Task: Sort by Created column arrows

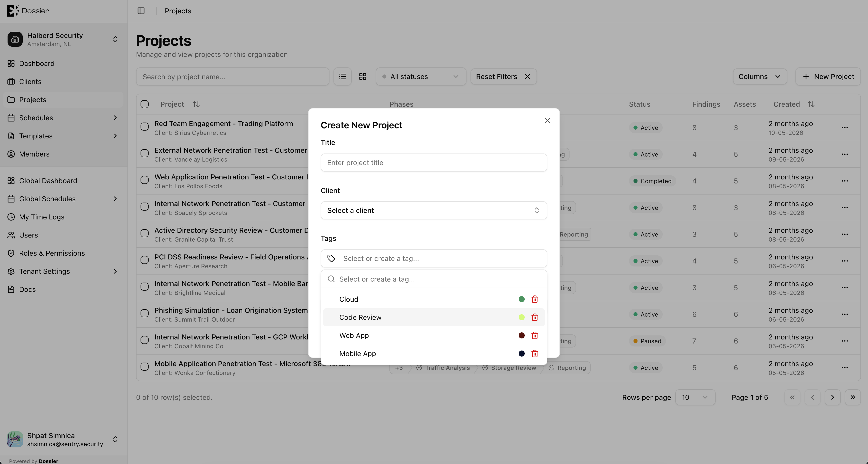Action: coord(811,104)
